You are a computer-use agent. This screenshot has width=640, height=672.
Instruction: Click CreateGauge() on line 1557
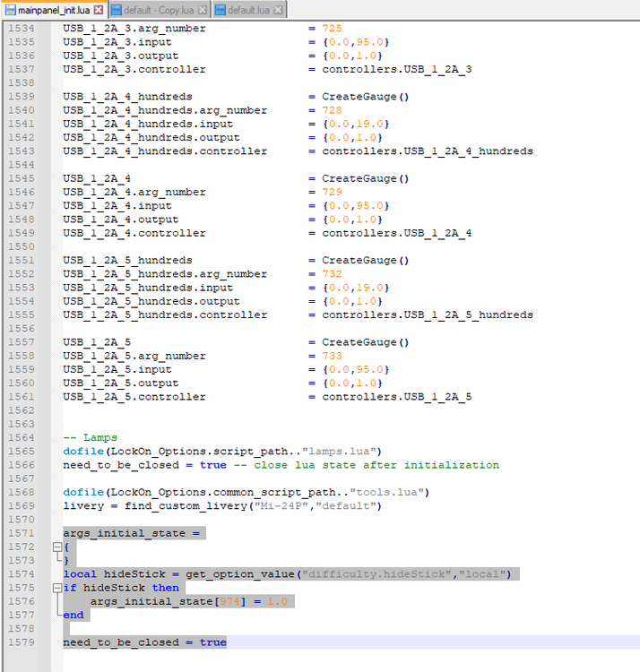click(x=366, y=342)
